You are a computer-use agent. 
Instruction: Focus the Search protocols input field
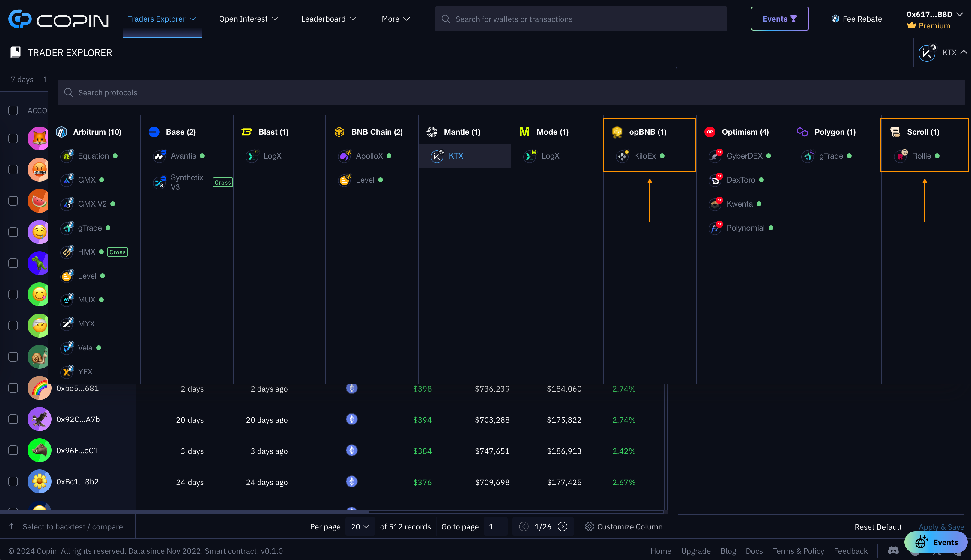pyautogui.click(x=511, y=92)
